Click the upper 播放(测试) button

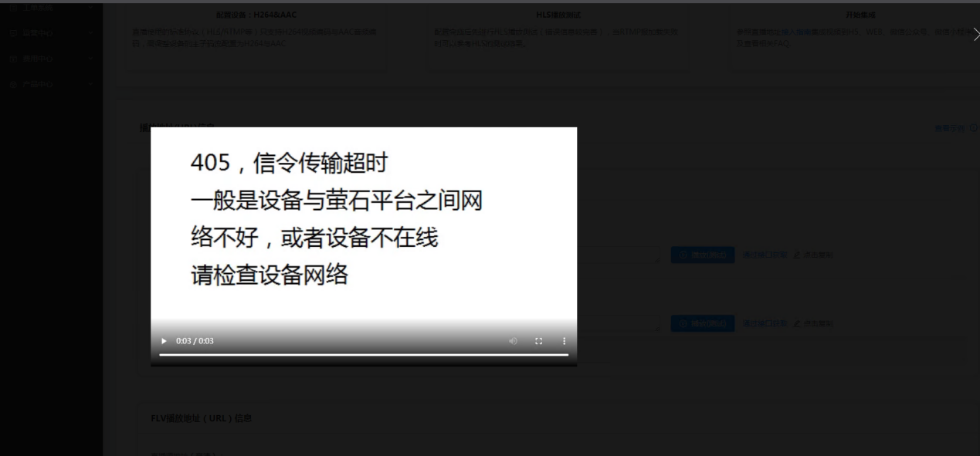[x=702, y=255]
